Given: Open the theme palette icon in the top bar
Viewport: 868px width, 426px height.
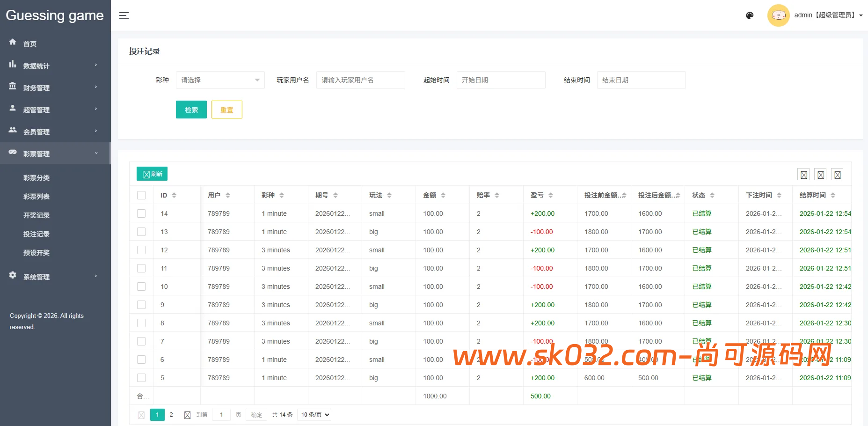Looking at the screenshot, I should point(750,15).
